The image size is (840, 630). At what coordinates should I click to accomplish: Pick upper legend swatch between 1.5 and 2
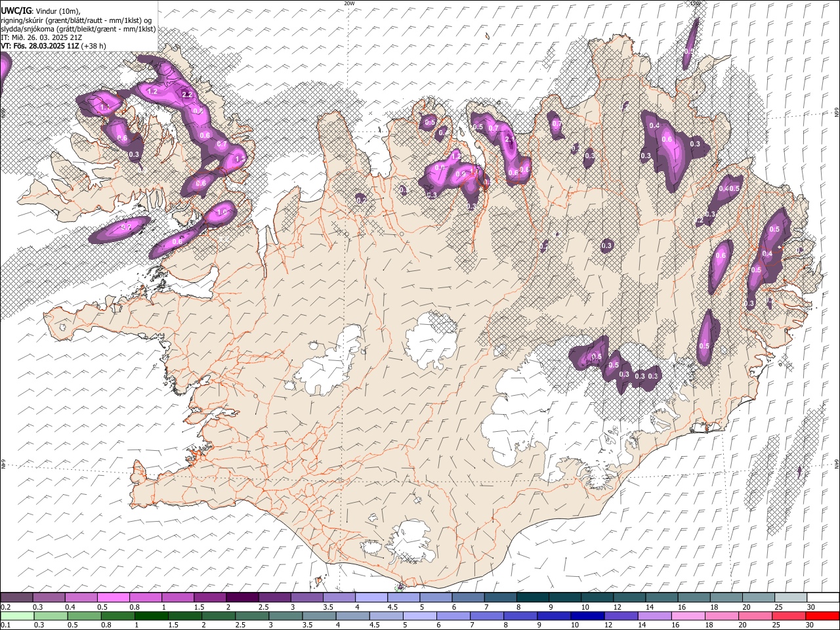point(209,597)
